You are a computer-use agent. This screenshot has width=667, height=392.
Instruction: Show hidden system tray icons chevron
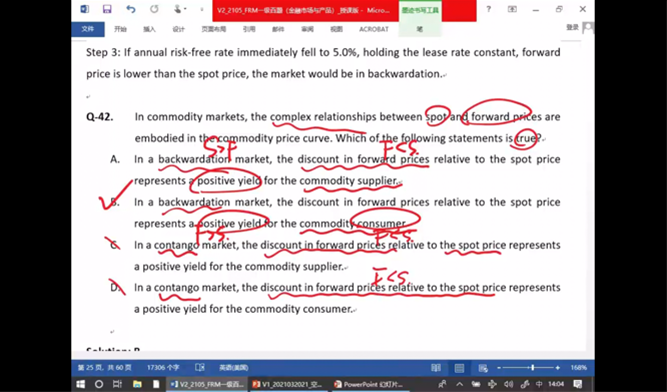(460, 384)
